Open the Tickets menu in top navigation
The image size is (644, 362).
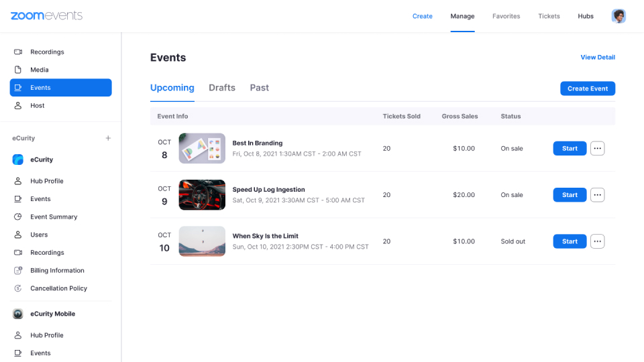tap(549, 16)
